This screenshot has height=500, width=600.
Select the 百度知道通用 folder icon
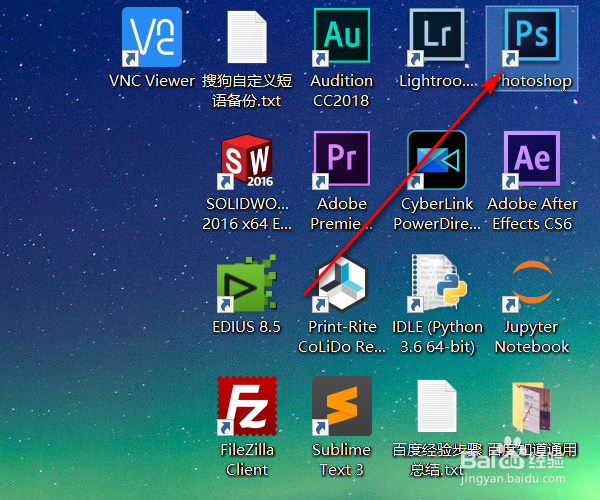(x=532, y=407)
